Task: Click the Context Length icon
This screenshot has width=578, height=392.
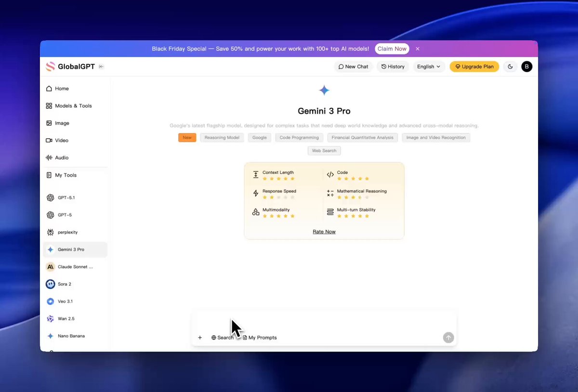Action: click(256, 175)
